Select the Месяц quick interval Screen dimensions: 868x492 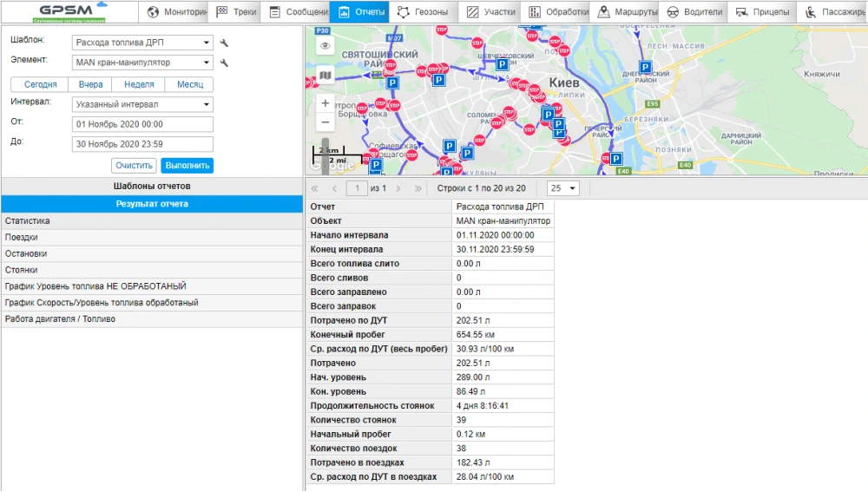(x=190, y=84)
